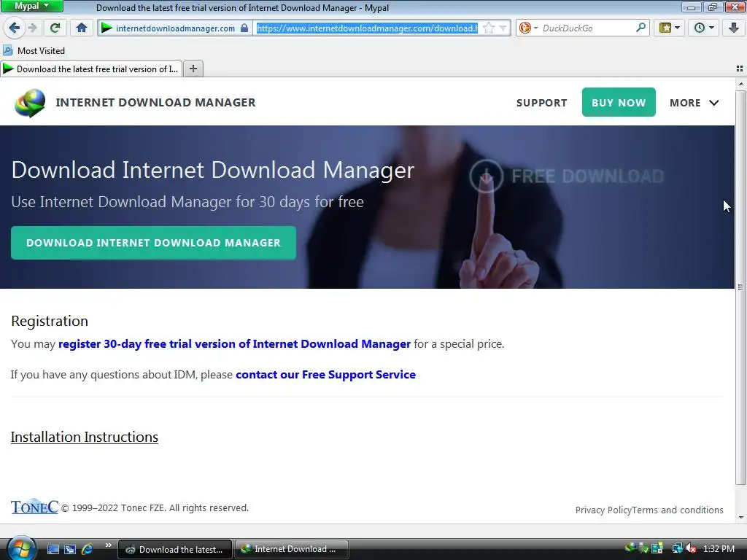The width and height of the screenshot is (747, 560).
Task: Click DOWNLOAD INTERNET DOWNLOAD MANAGER button
Action: 153,243
